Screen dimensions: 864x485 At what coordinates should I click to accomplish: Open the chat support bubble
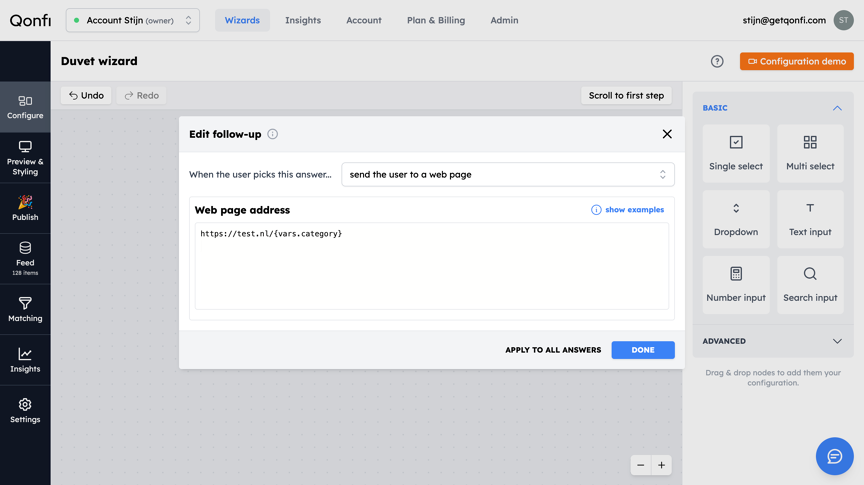(834, 456)
